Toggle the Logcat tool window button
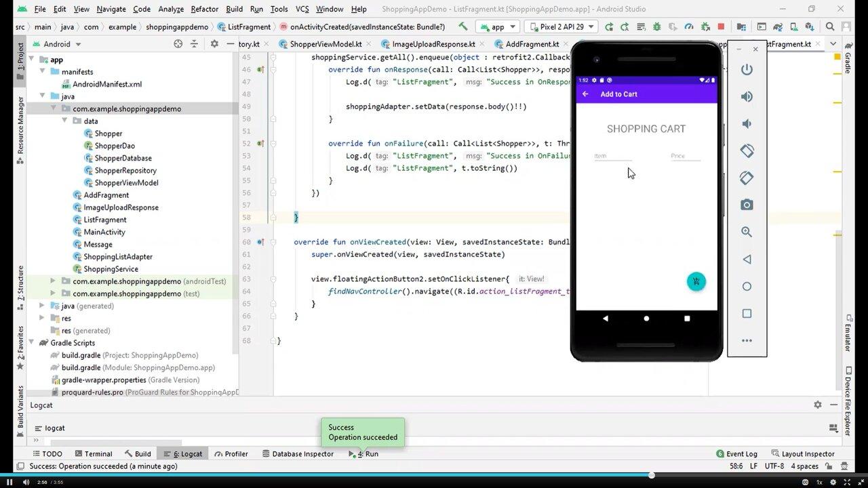This screenshot has height=488, width=868. [182, 453]
